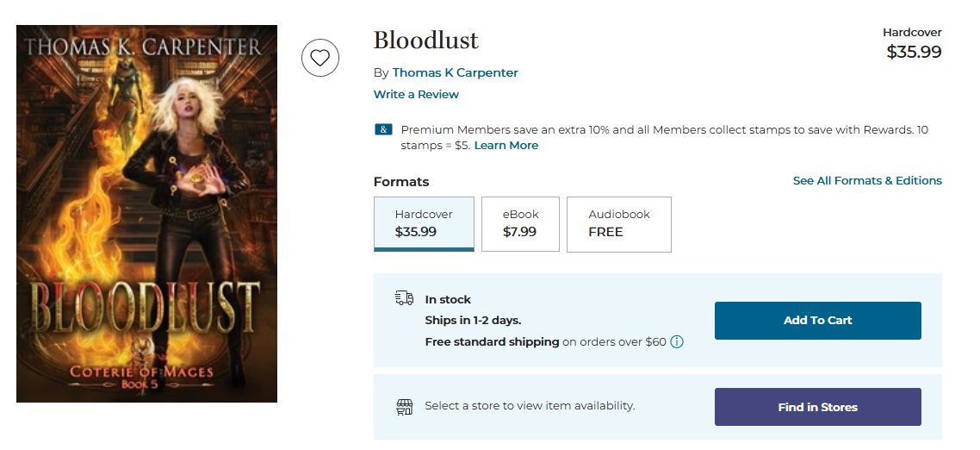Click the shipping info circle icon
980x450 pixels.
click(677, 341)
